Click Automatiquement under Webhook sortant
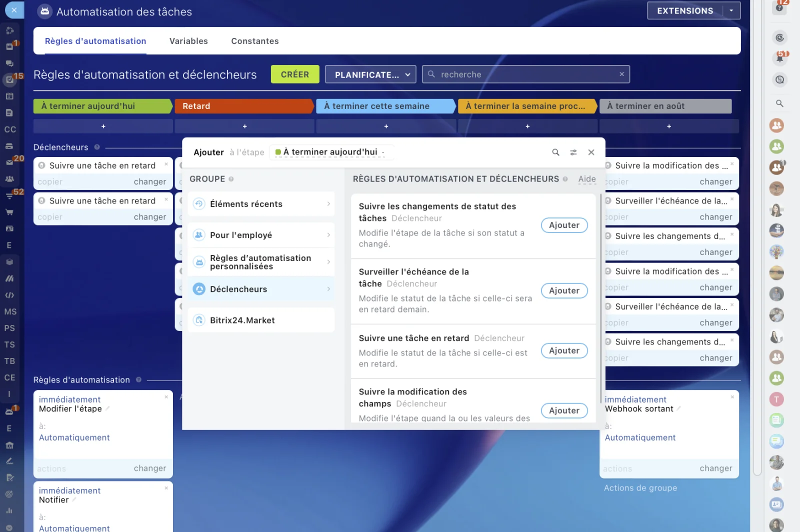 pos(640,437)
